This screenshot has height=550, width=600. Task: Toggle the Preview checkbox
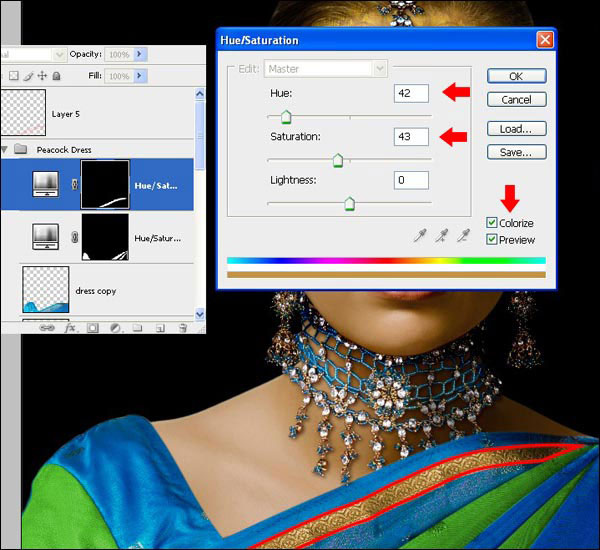[492, 240]
